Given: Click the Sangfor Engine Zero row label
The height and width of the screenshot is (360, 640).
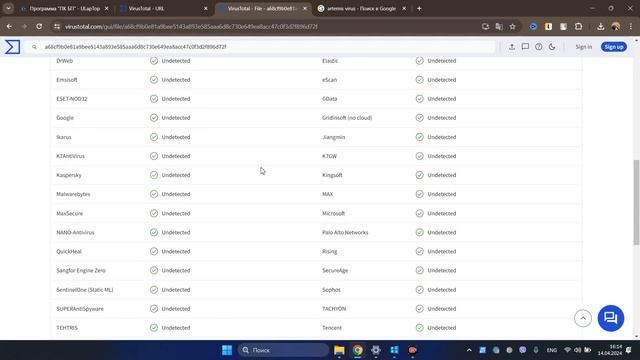Looking at the screenshot, I should (x=81, y=271).
